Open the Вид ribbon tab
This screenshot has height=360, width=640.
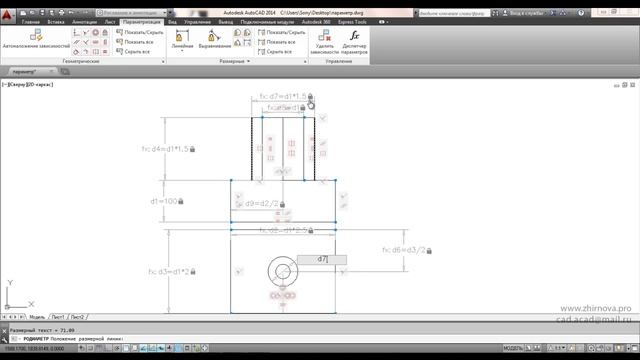(x=173, y=22)
